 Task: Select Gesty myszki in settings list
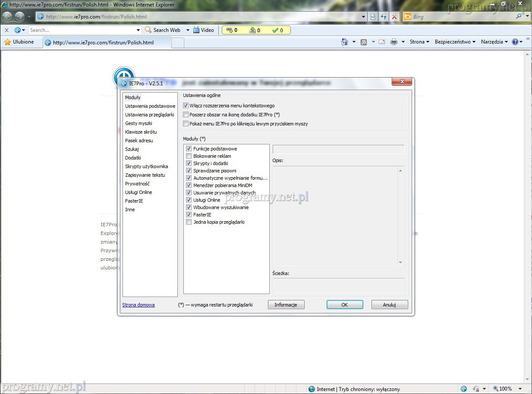139,123
